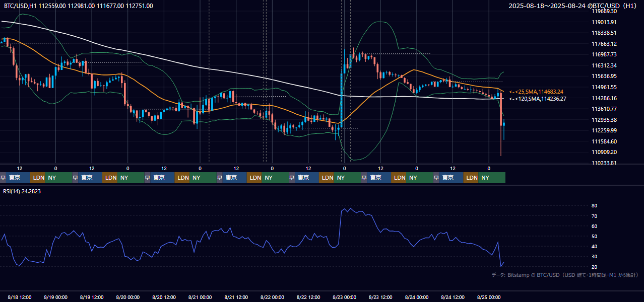Click price axis label 113610.77
The image size is (644, 302).
pos(604,109)
